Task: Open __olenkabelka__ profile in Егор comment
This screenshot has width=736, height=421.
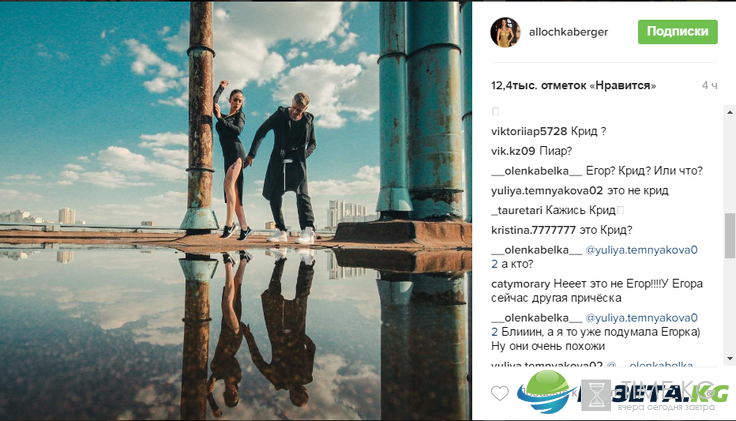Action: 537,171
